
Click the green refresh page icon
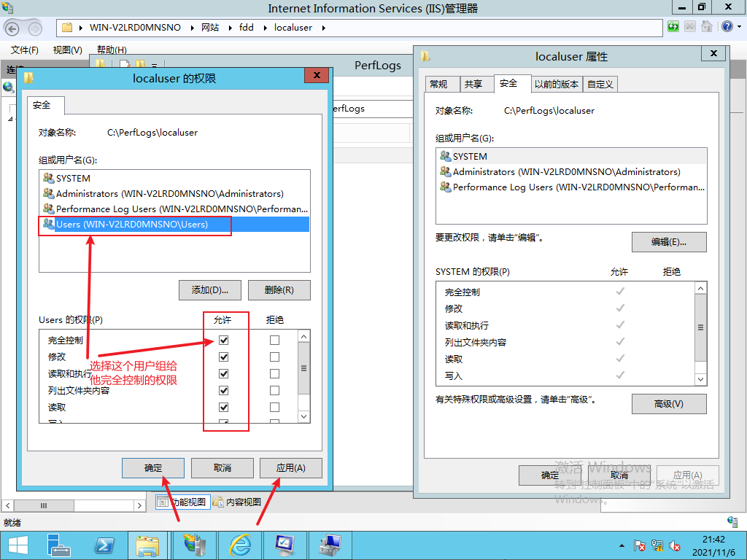tap(673, 27)
